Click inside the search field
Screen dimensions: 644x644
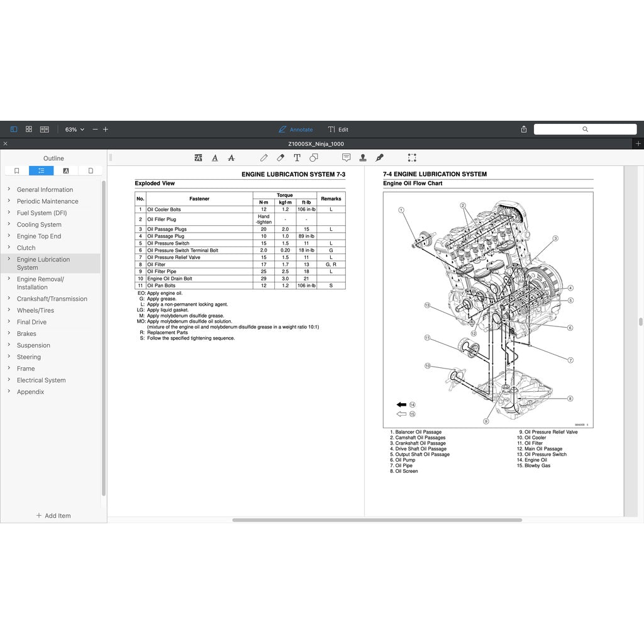[x=585, y=130]
